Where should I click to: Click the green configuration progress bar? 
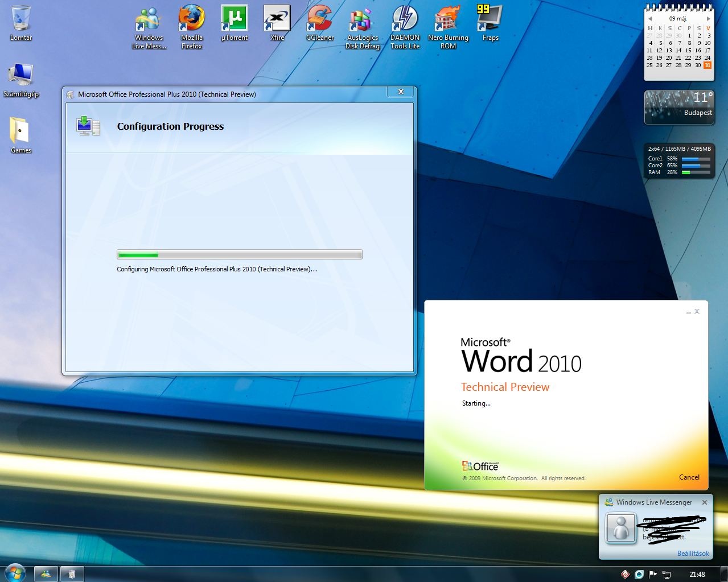(x=240, y=254)
